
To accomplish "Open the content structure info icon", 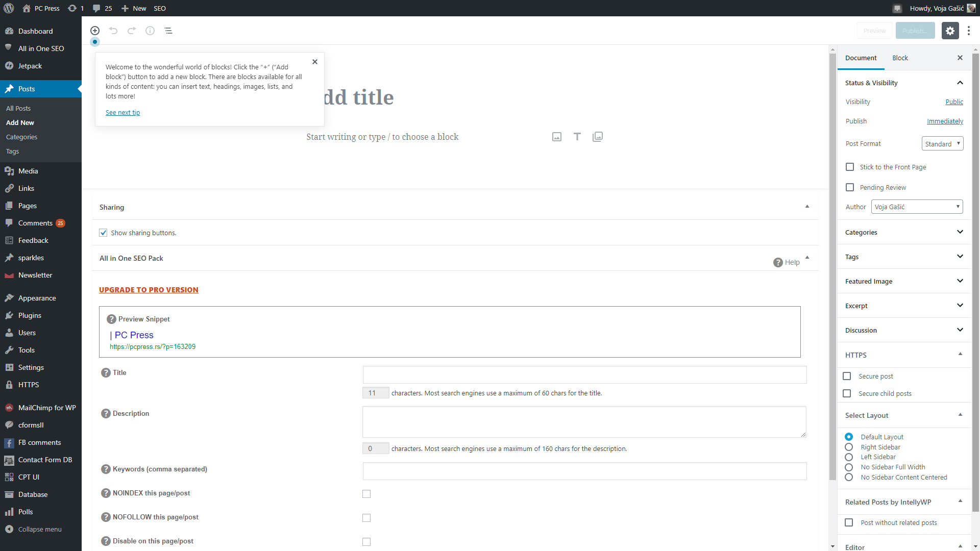I will coord(150,31).
